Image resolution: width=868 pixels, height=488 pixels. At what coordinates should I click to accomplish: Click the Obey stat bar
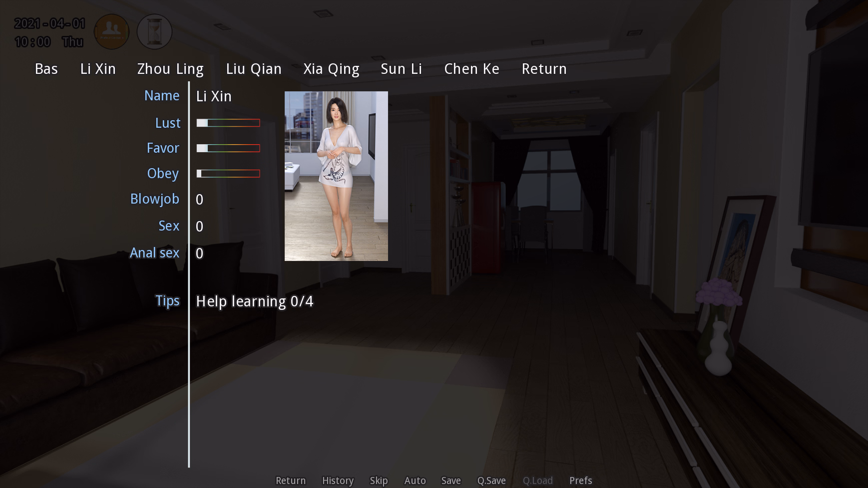pos(228,174)
